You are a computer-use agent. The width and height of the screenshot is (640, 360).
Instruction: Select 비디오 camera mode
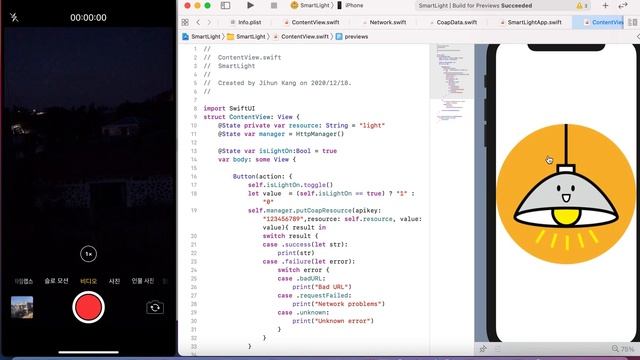(x=88, y=281)
